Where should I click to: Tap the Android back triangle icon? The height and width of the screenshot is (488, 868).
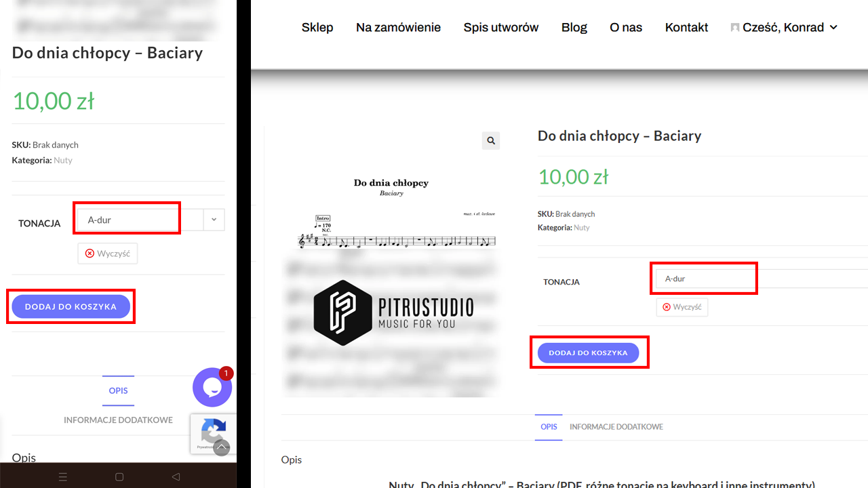(176, 477)
